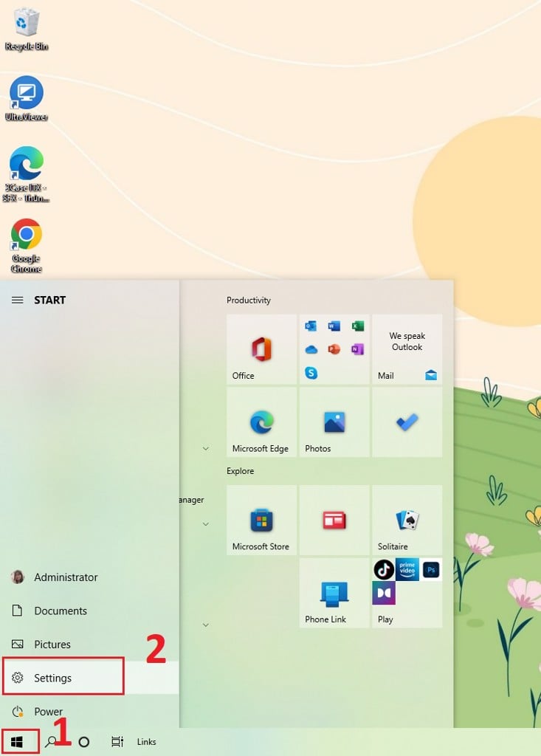This screenshot has width=541, height=756.
Task: Open the Microsoft Store tile
Action: [x=261, y=520]
